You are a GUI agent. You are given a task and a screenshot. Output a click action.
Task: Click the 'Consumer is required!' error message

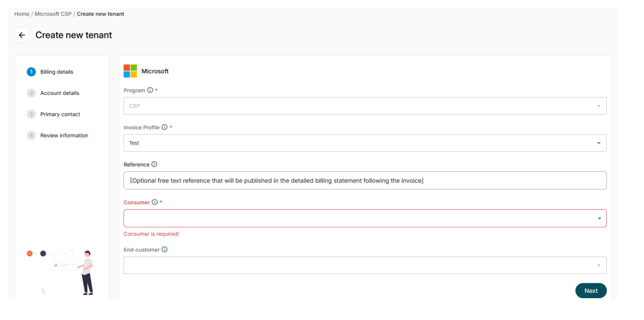point(151,234)
